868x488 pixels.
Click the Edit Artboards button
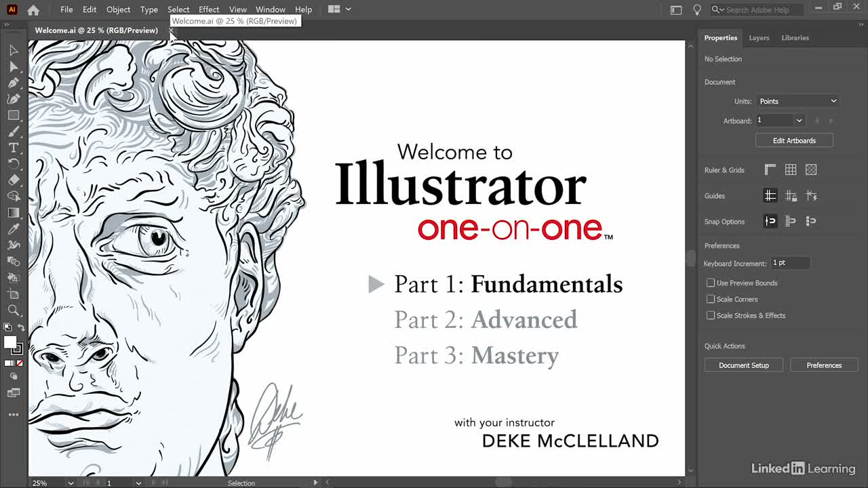pos(794,140)
